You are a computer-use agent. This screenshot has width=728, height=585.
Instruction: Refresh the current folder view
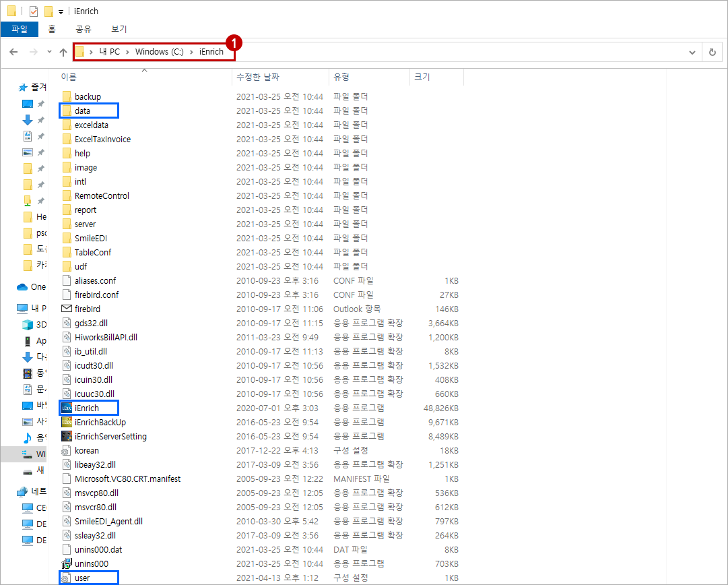pyautogui.click(x=713, y=52)
